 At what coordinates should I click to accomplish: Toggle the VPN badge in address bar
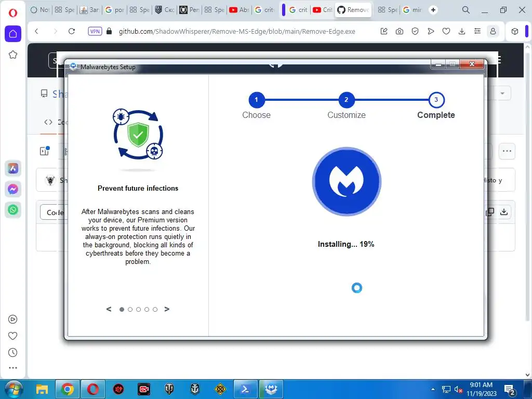pyautogui.click(x=95, y=31)
